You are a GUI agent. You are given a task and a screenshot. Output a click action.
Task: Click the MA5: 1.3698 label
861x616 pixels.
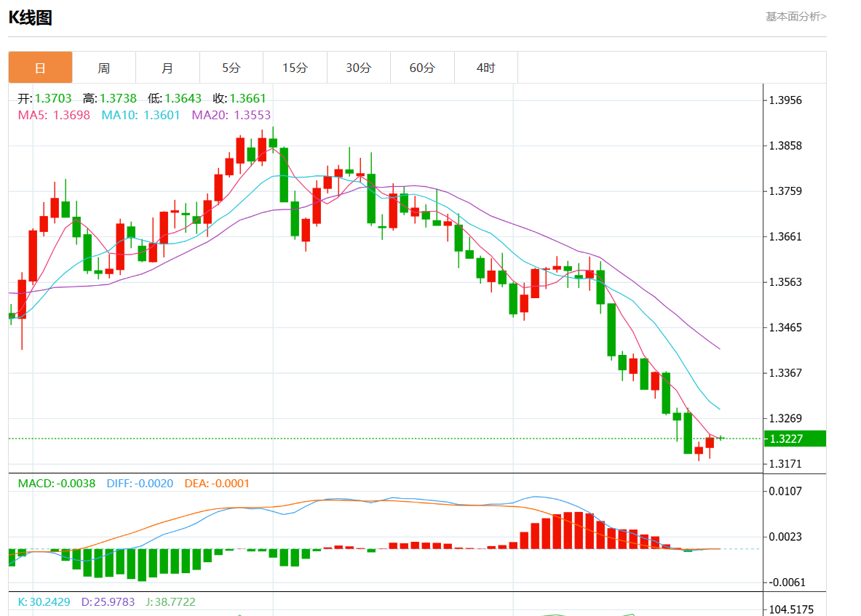click(x=54, y=115)
